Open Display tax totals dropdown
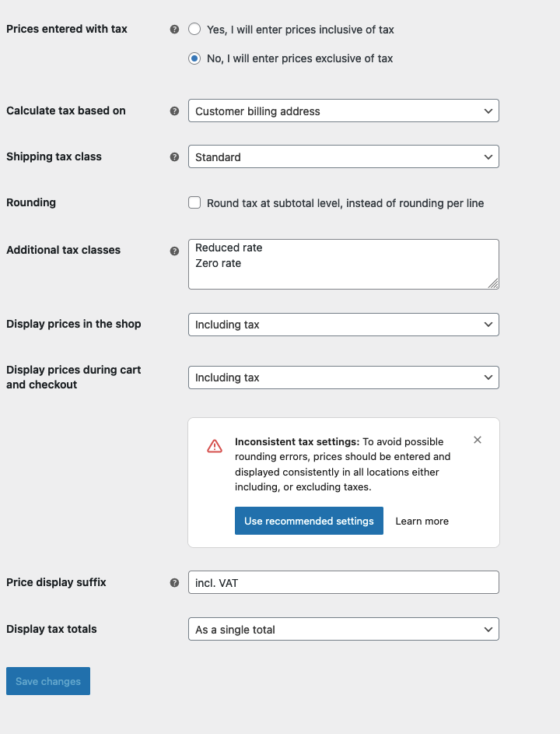Viewport: 560px width, 734px height. (344, 629)
